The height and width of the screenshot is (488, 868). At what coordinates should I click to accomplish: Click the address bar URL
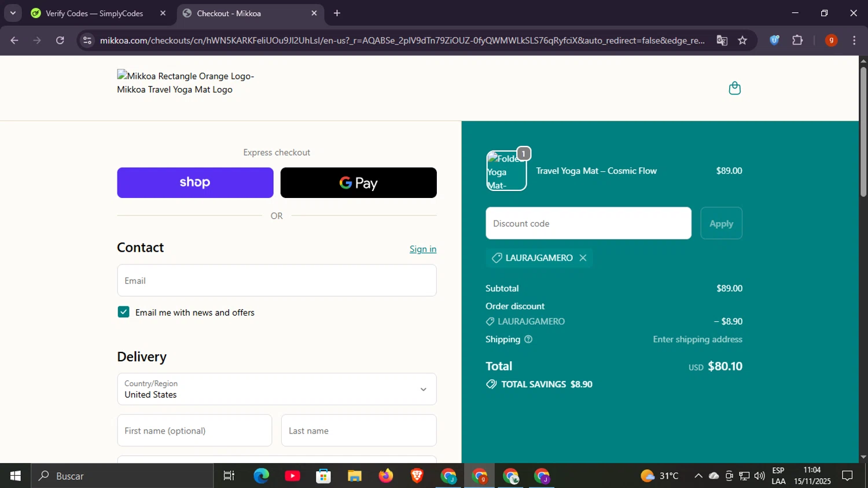click(402, 41)
